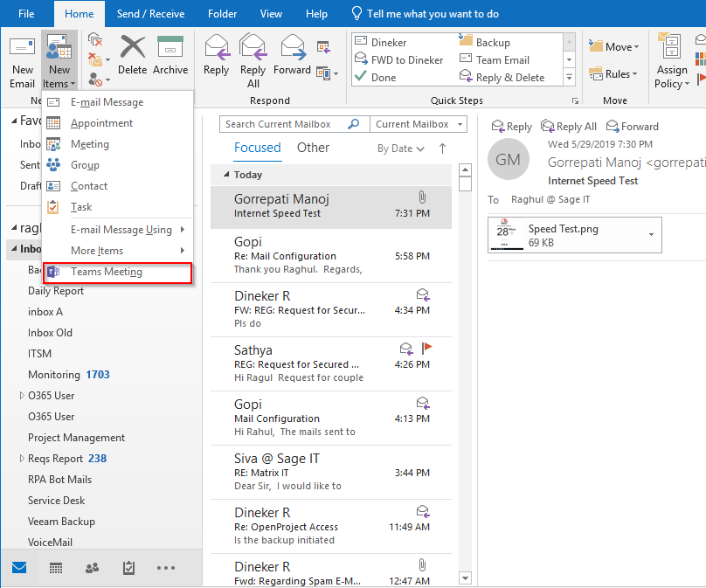The width and height of the screenshot is (706, 588).
Task: Open Calendar view in bottom navigation
Action: 55,568
